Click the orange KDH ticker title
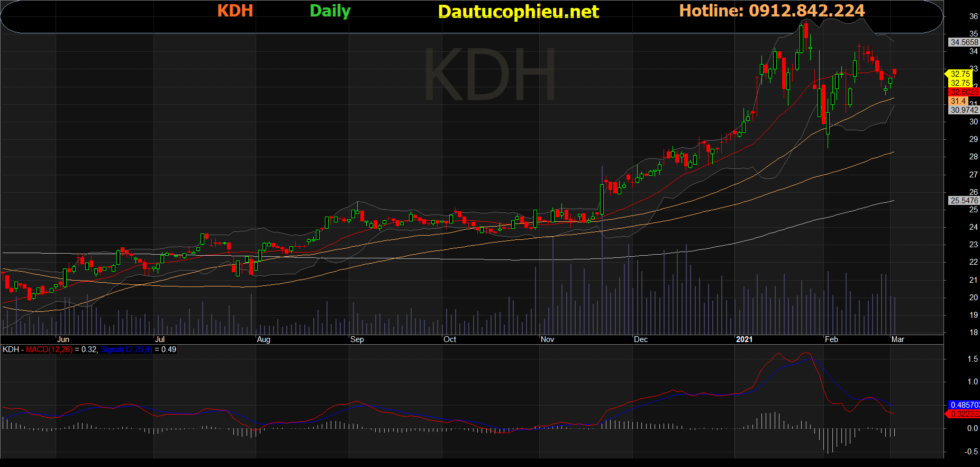This screenshot has width=980, height=467. 235,11
